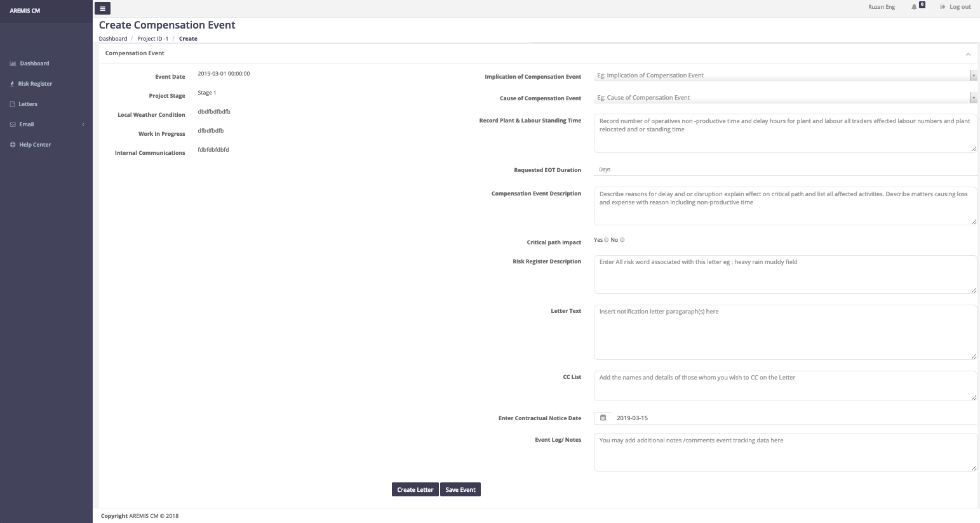Click the Risk Register sidebar icon

pyautogui.click(x=13, y=84)
